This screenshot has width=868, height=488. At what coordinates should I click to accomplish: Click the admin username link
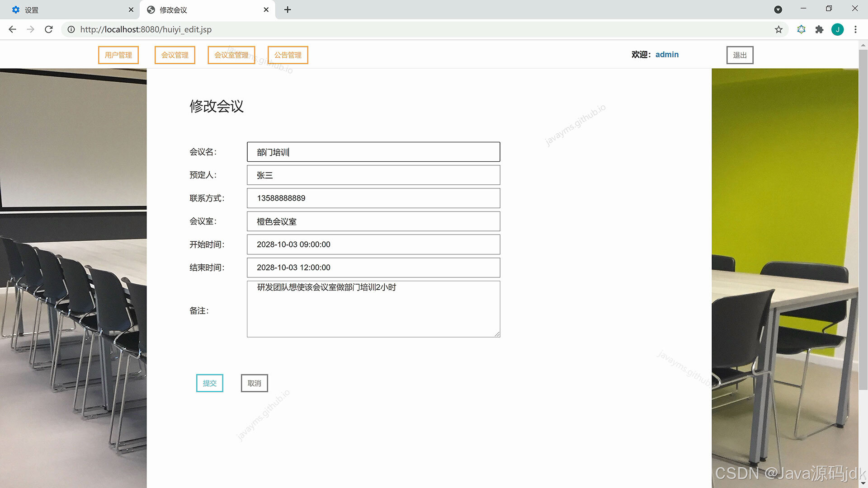(667, 55)
